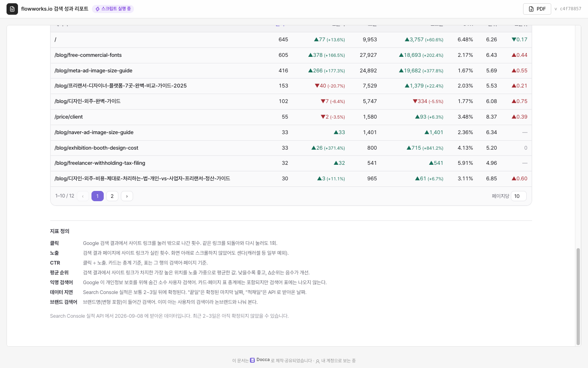Viewport: 588px width, 368px height.
Task: Select /blog/naver-ad-image-size-guide path
Action: point(94,132)
